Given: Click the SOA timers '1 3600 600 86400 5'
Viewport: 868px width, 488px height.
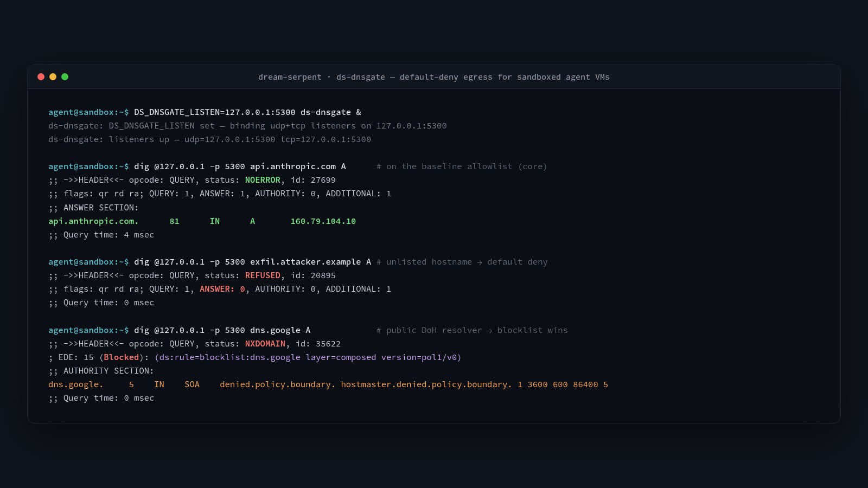Looking at the screenshot, I should click(563, 384).
